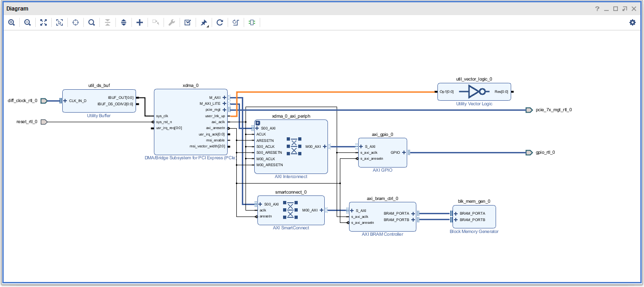644x287 pixels.
Task: Select the Diagram panel title tab
Action: [17, 9]
